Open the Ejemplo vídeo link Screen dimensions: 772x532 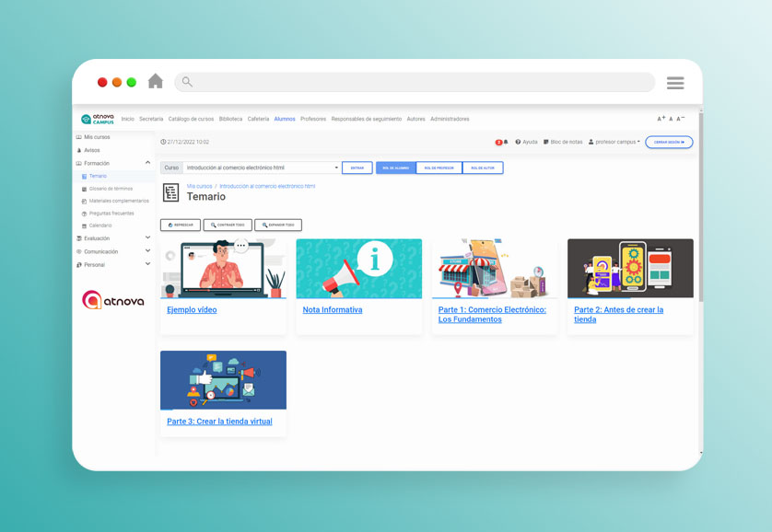[x=192, y=310]
